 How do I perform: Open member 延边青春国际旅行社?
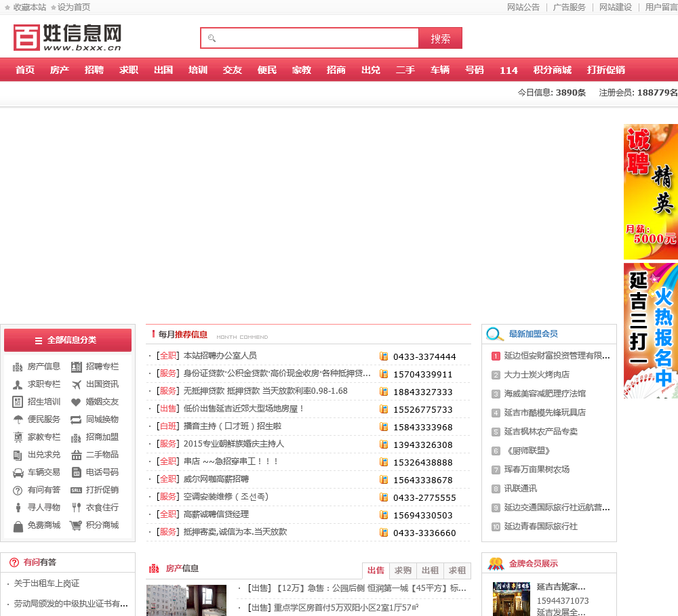click(x=540, y=527)
